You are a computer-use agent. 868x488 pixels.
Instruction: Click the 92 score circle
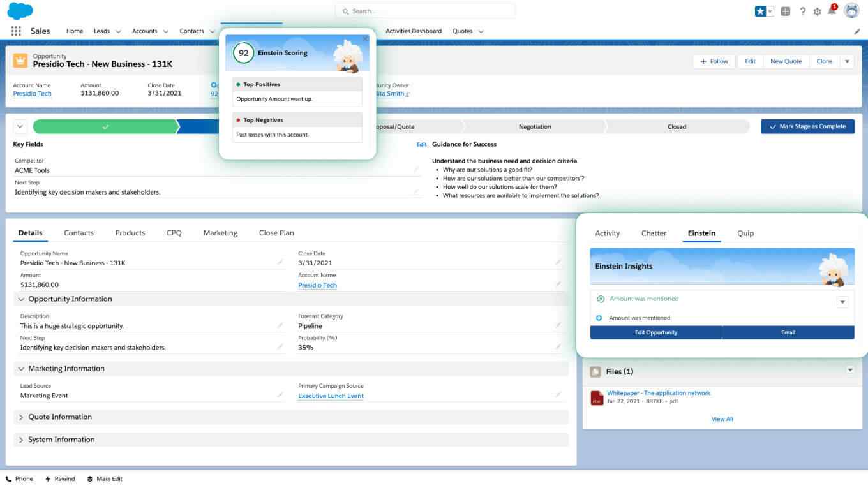tap(243, 53)
